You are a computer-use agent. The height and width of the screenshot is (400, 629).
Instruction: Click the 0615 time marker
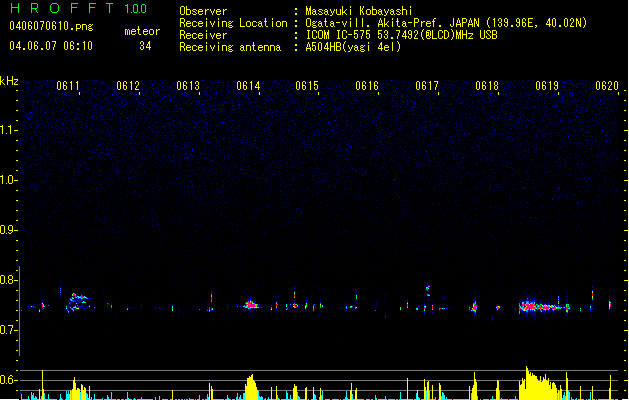pyautogui.click(x=307, y=86)
